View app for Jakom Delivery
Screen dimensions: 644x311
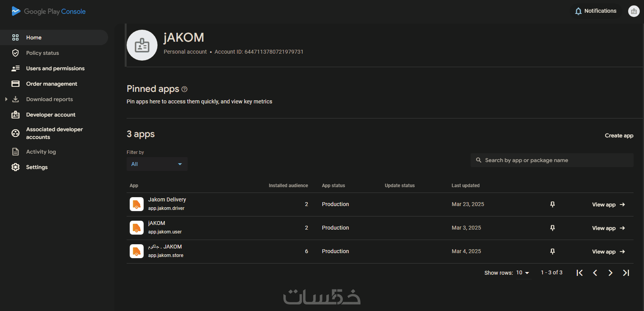coord(608,205)
